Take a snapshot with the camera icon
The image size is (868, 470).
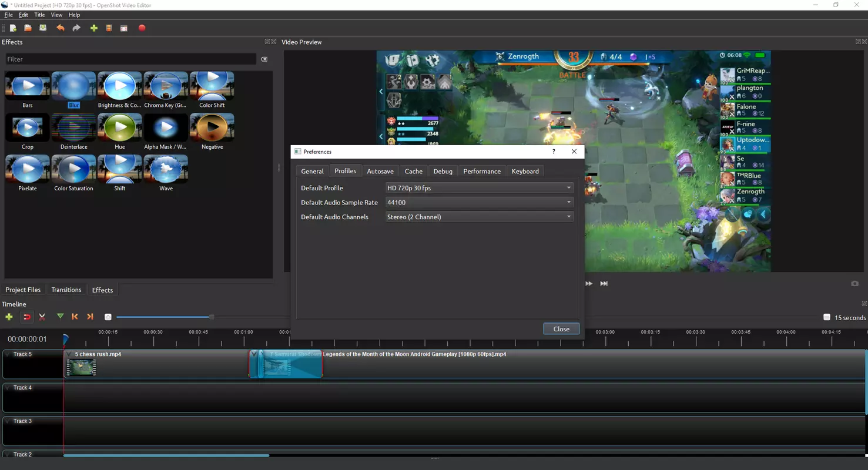tap(854, 284)
